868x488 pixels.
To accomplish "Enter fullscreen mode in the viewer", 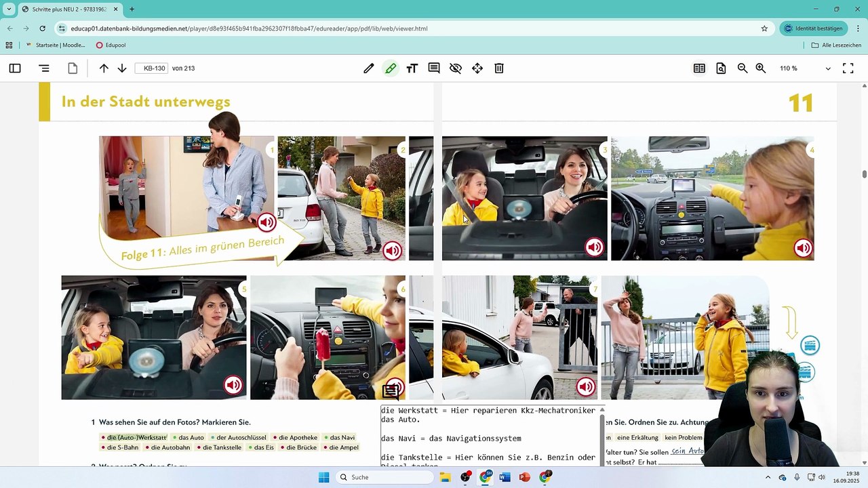I will [848, 68].
